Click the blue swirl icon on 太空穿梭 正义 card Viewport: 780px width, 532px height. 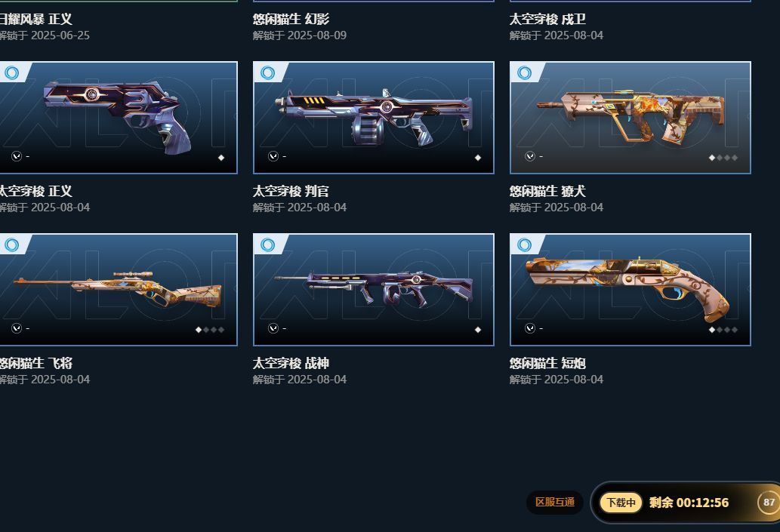(12, 73)
